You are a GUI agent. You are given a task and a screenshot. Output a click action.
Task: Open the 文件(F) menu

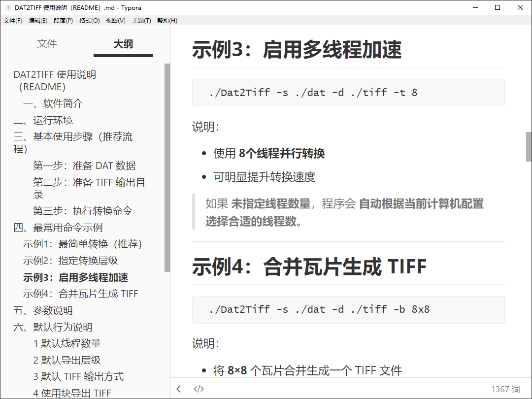pyautogui.click(x=13, y=20)
